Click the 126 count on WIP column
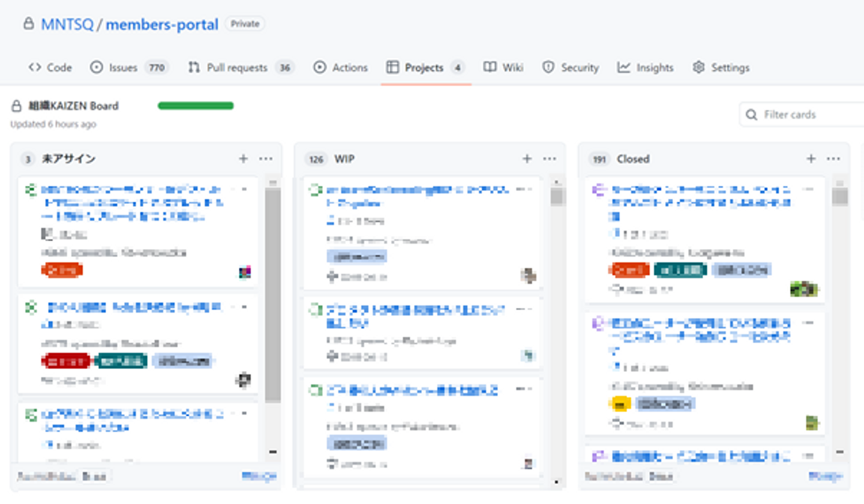 point(316,159)
